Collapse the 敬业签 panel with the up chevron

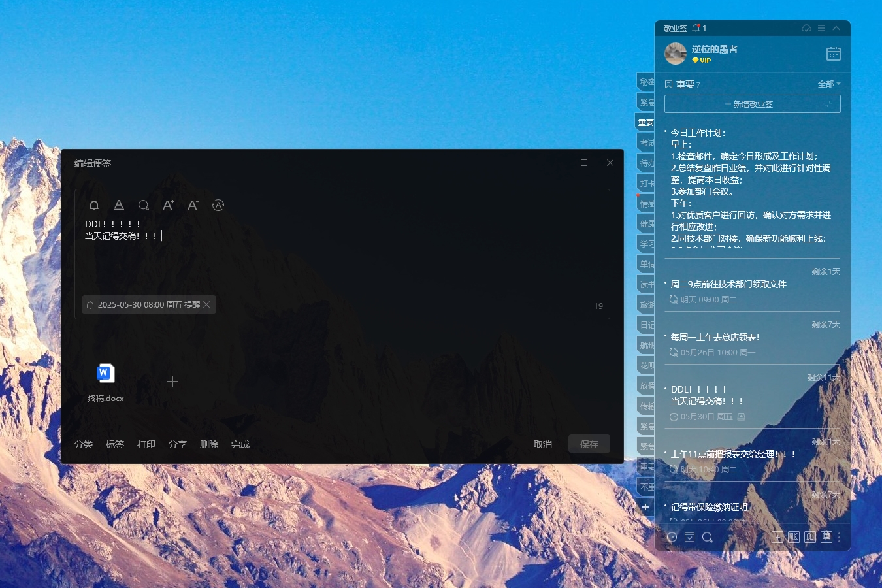[836, 28]
